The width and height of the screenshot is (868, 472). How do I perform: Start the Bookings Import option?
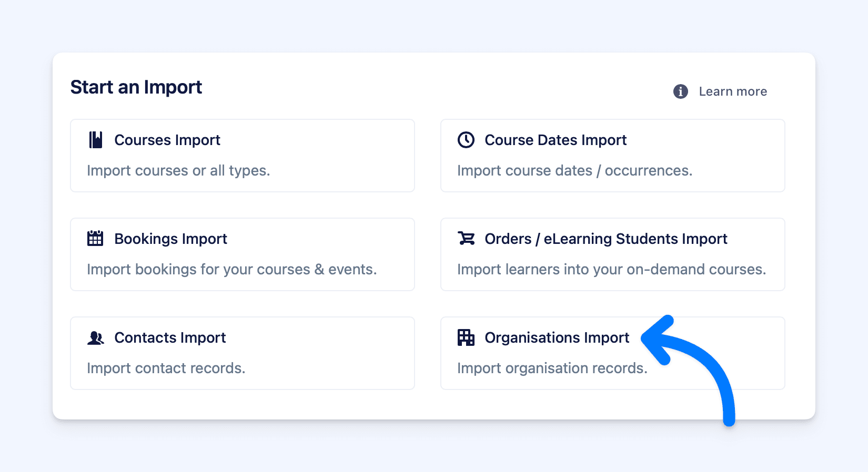[x=170, y=239]
